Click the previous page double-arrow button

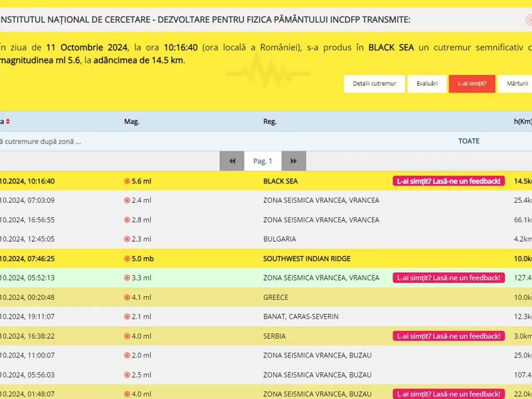click(x=232, y=161)
